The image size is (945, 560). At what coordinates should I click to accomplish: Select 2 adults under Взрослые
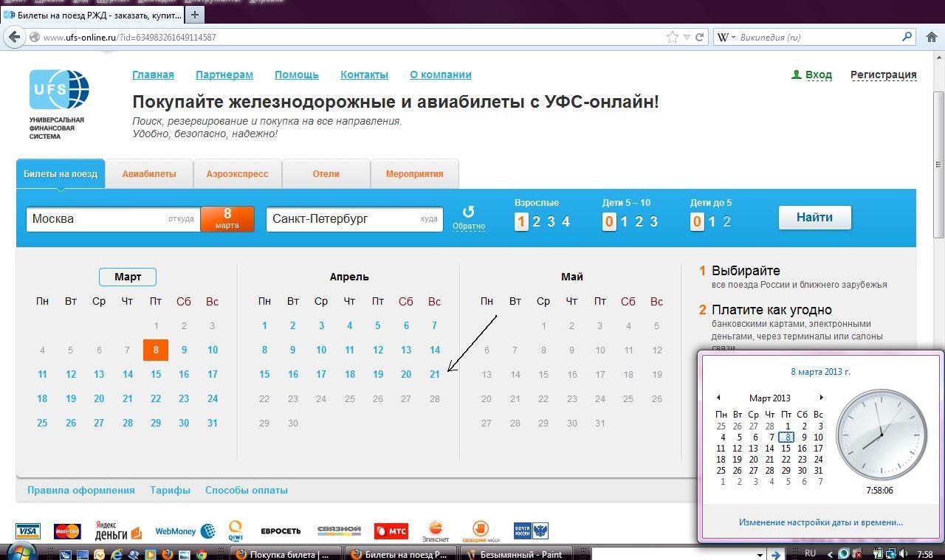536,221
